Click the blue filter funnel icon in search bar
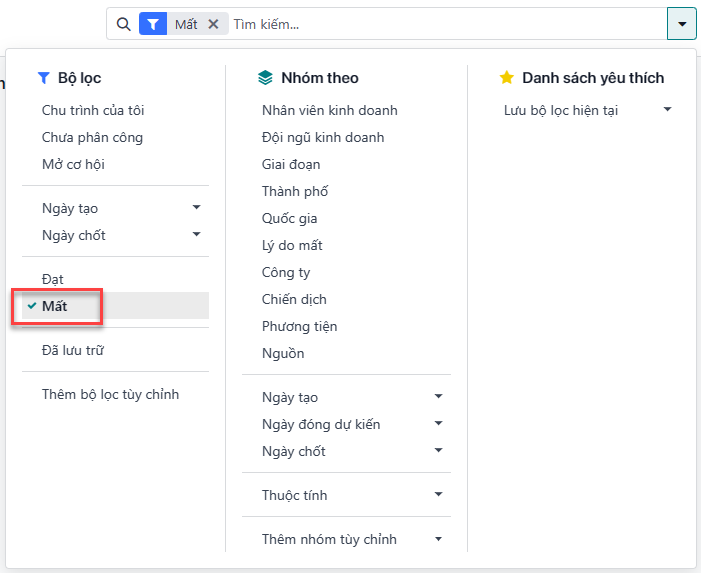 (153, 24)
